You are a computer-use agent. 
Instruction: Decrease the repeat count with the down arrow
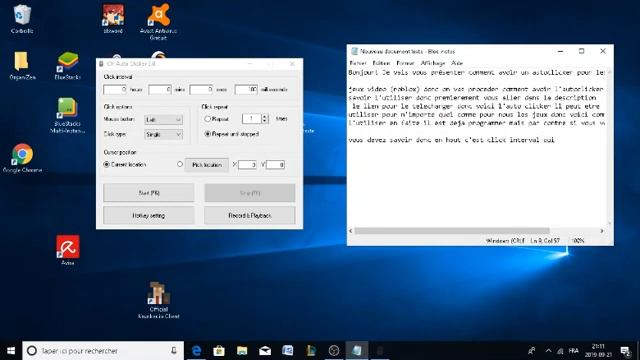pyautogui.click(x=264, y=121)
